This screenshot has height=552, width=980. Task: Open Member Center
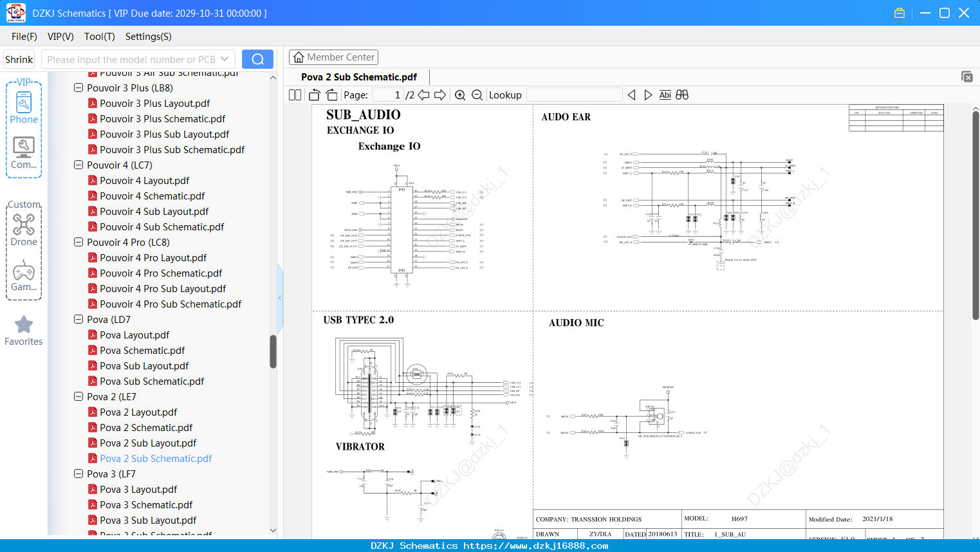333,57
